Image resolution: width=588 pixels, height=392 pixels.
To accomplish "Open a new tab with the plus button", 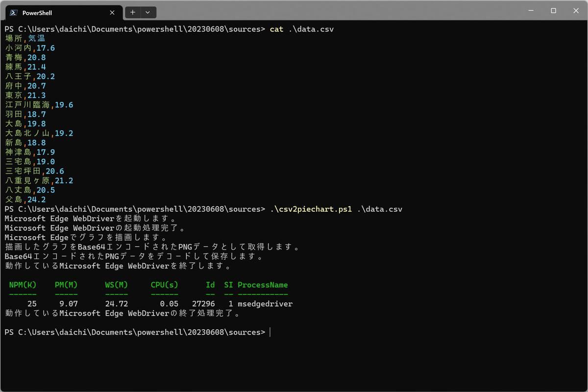I will pos(133,13).
